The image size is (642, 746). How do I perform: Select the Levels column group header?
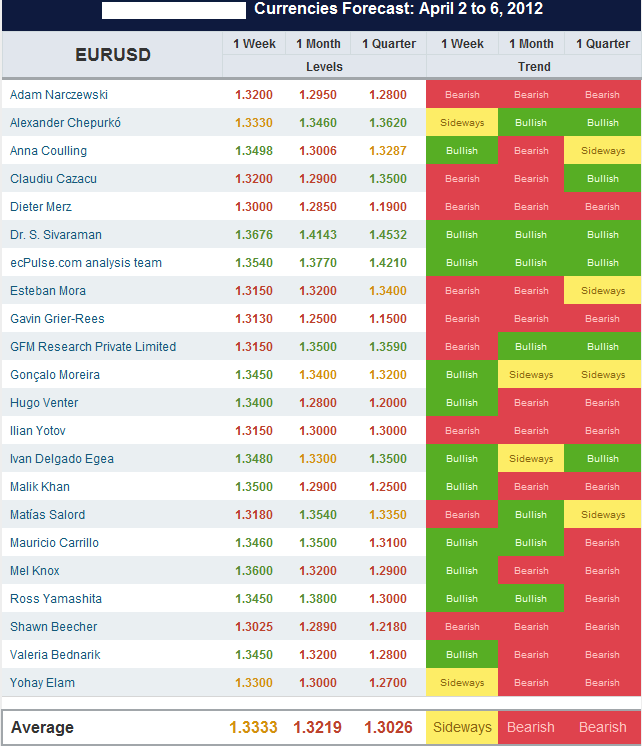324,67
